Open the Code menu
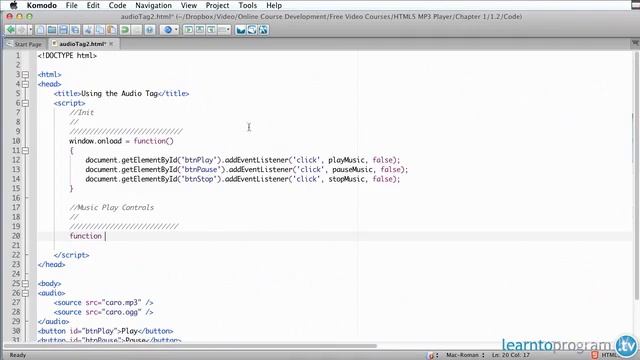 pos(117,5)
